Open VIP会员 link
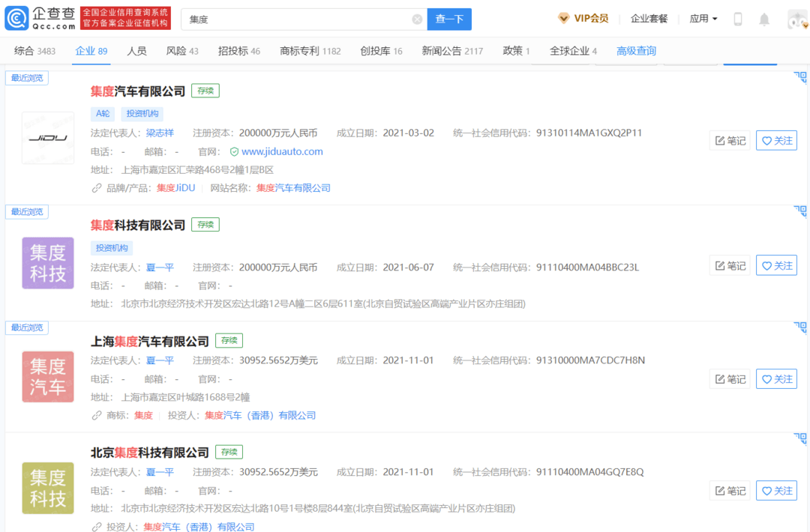Image resolution: width=810 pixels, height=532 pixels. [591, 19]
